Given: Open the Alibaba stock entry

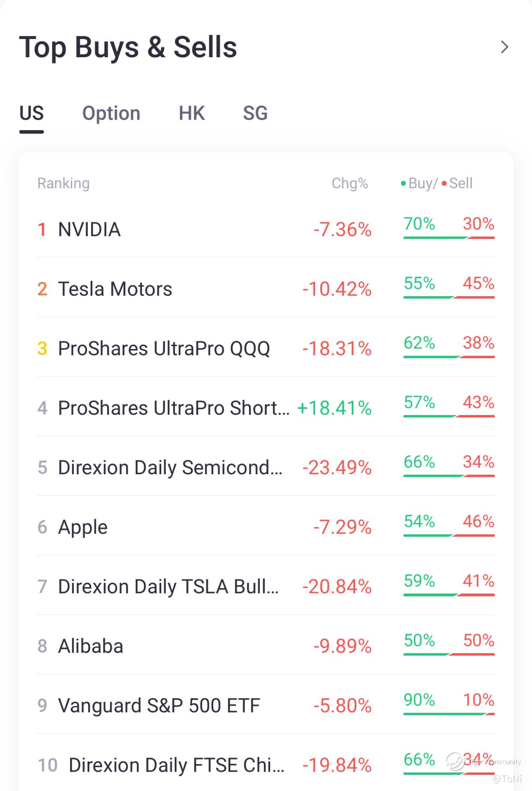Looking at the screenshot, I should (x=91, y=646).
